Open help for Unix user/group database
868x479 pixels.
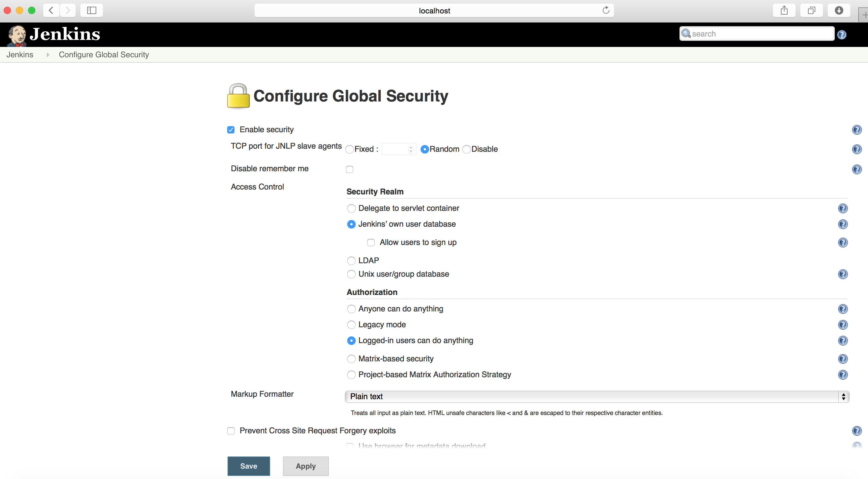[x=843, y=274]
